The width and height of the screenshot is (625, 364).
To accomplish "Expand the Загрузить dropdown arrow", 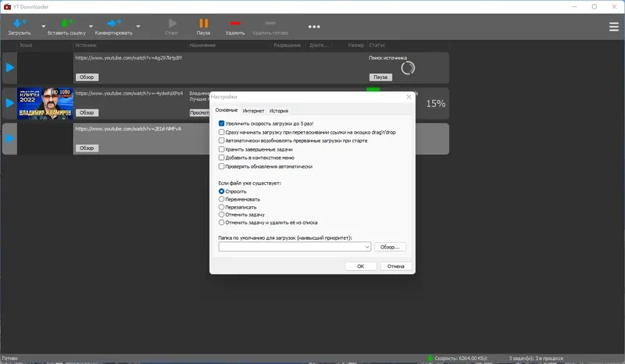I will (x=44, y=27).
